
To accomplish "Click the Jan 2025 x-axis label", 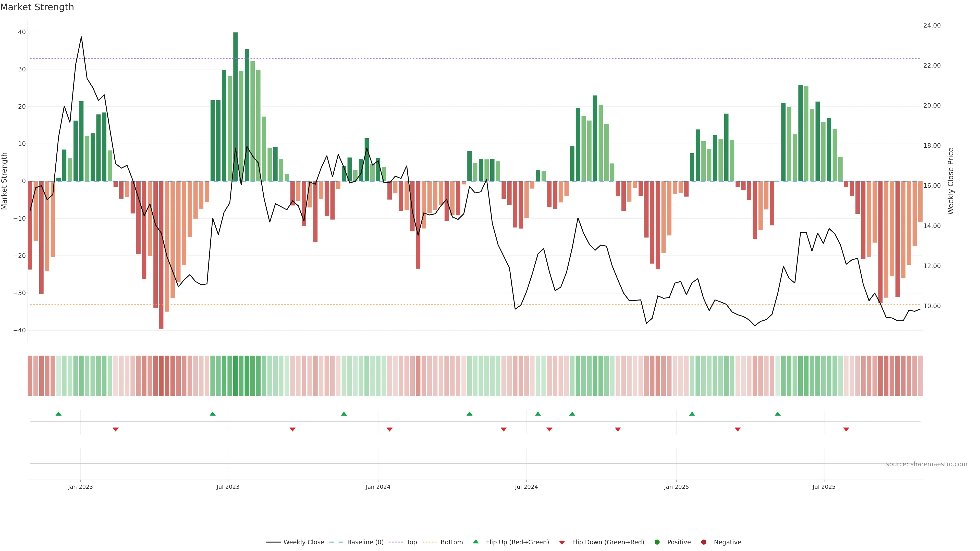I will 676,487.
